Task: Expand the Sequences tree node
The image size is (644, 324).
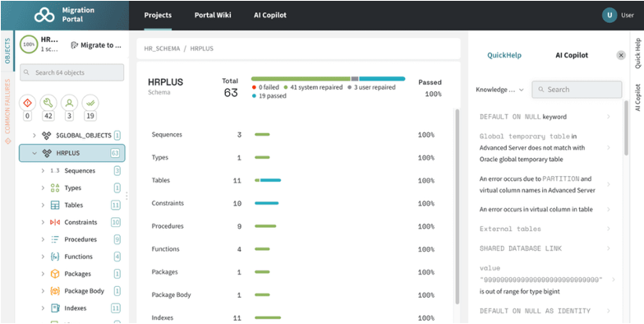Action: 43,171
